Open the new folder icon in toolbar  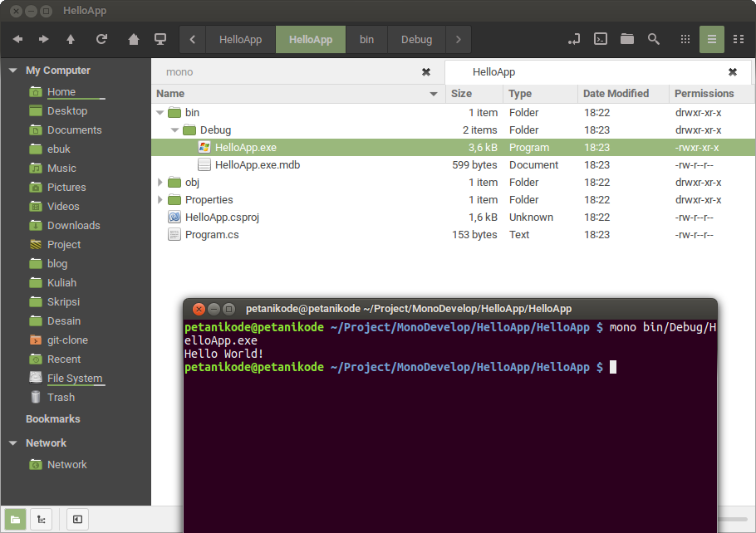[626, 40]
